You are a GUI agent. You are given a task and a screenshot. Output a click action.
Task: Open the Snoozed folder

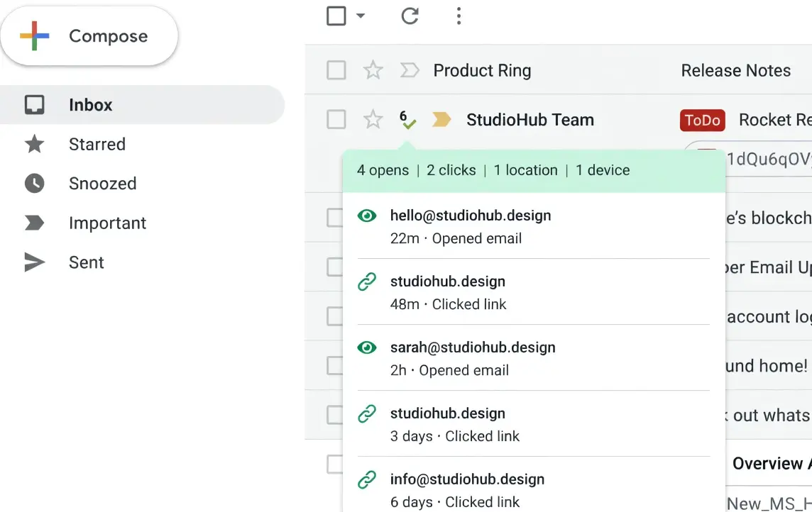click(102, 183)
